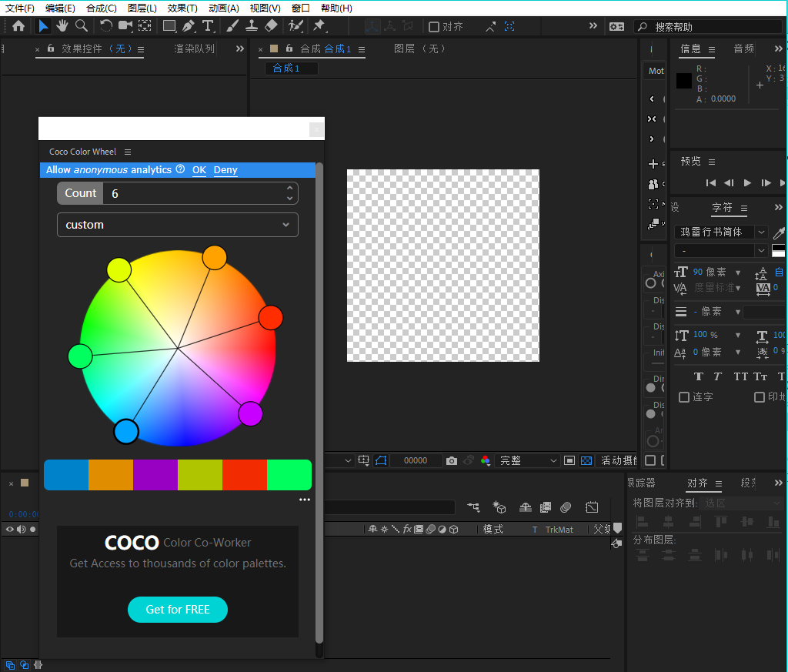Image resolution: width=788 pixels, height=672 pixels.
Task: Select the Type text tool
Action: click(x=208, y=26)
